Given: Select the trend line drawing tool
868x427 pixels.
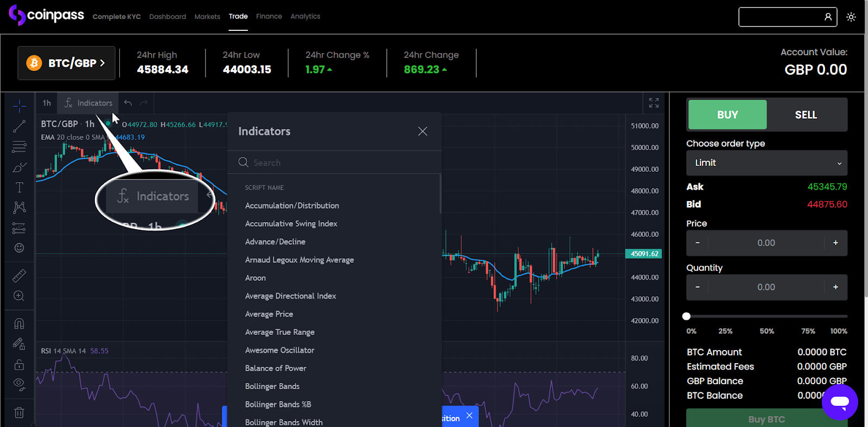Looking at the screenshot, I should point(19,126).
